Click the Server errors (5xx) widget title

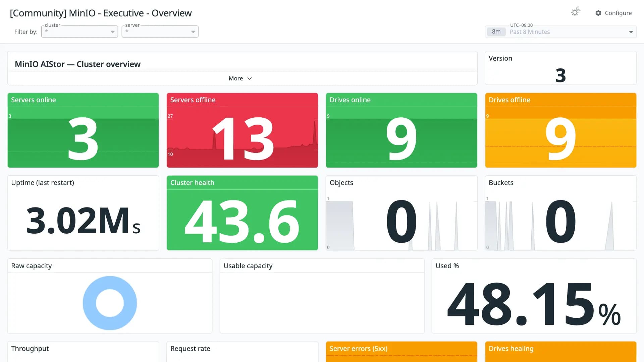point(359,349)
